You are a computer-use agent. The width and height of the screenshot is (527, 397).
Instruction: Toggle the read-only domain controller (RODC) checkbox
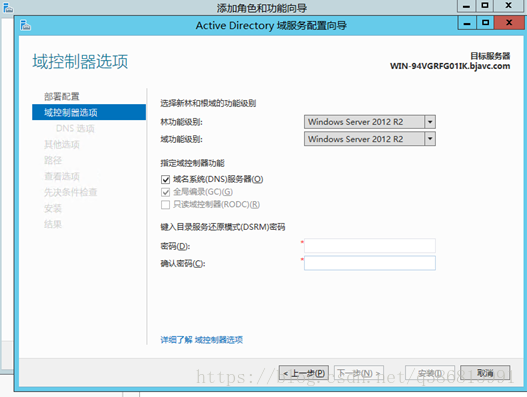165,204
